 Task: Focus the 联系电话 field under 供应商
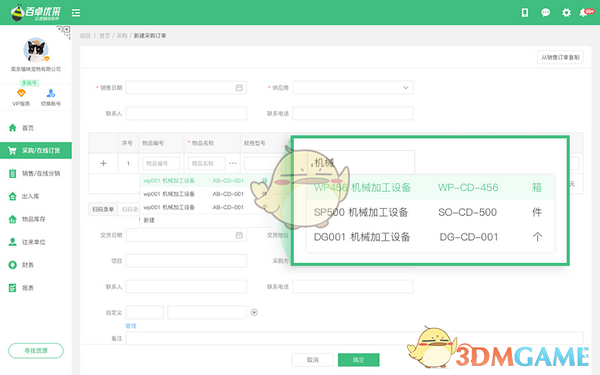(353, 114)
